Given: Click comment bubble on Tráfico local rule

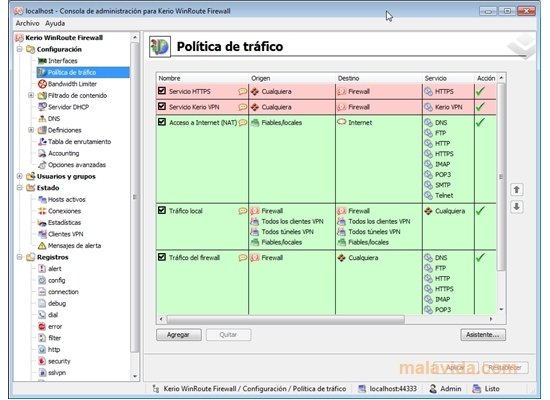Looking at the screenshot, I should click(x=242, y=211).
